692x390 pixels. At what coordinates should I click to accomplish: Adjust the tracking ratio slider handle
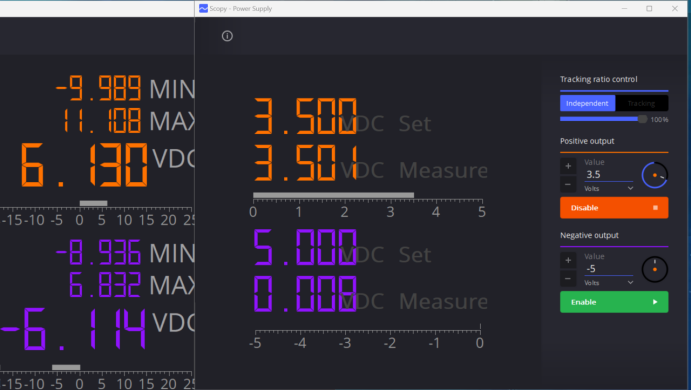[x=643, y=119]
